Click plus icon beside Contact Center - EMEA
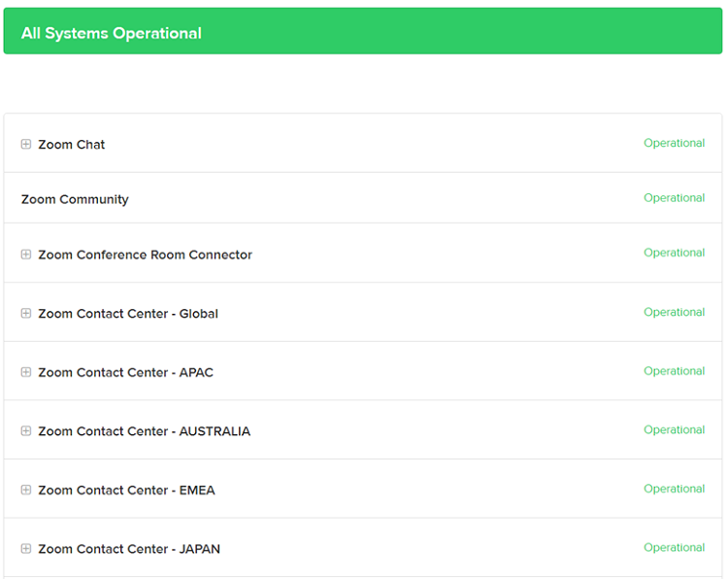 click(x=26, y=491)
